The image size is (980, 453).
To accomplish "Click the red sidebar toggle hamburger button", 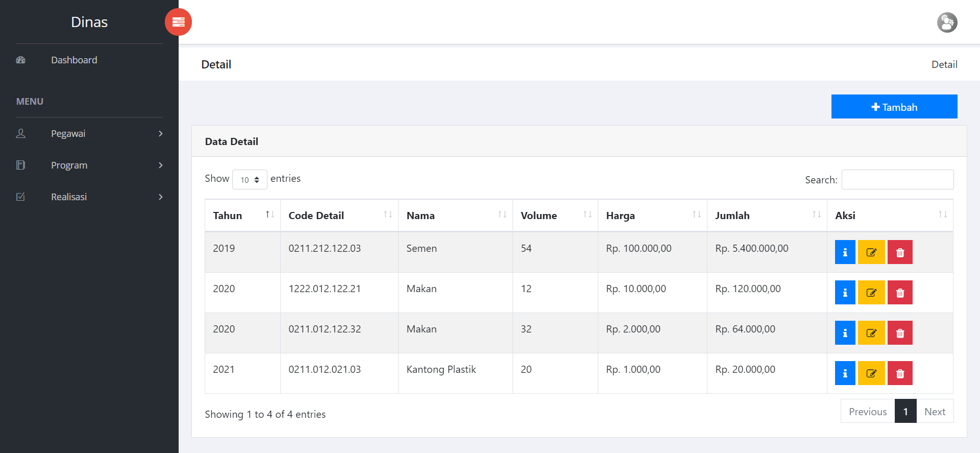I will pyautogui.click(x=178, y=22).
